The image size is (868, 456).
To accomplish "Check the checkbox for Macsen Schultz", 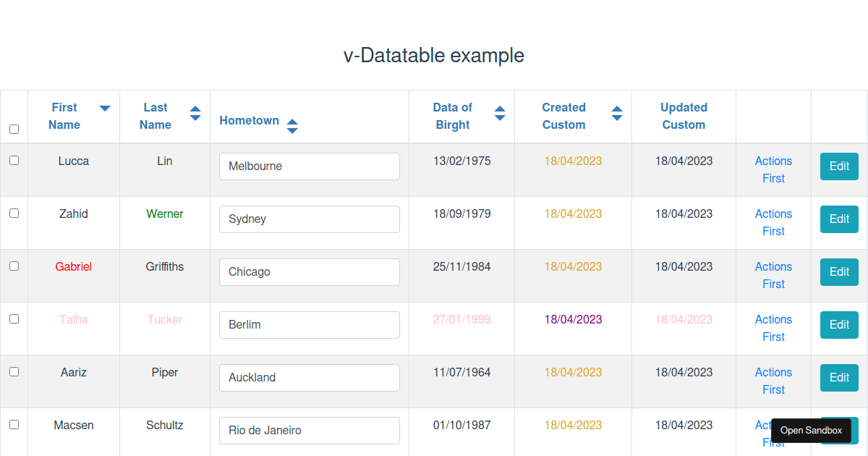I will tap(14, 424).
